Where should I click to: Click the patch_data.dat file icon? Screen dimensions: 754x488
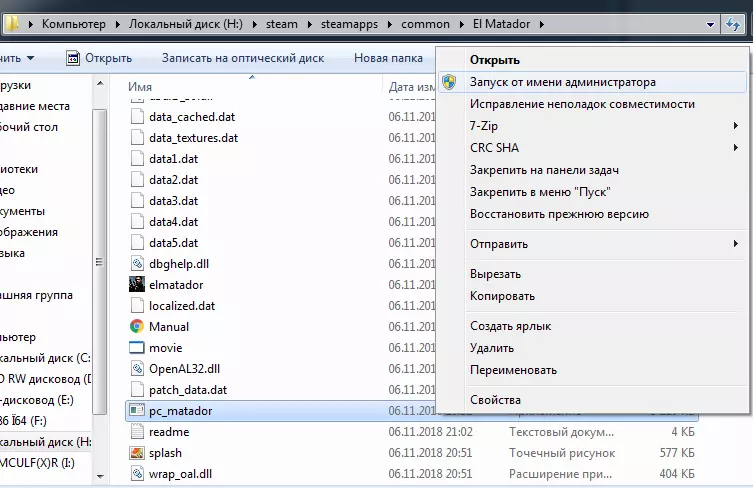point(137,390)
